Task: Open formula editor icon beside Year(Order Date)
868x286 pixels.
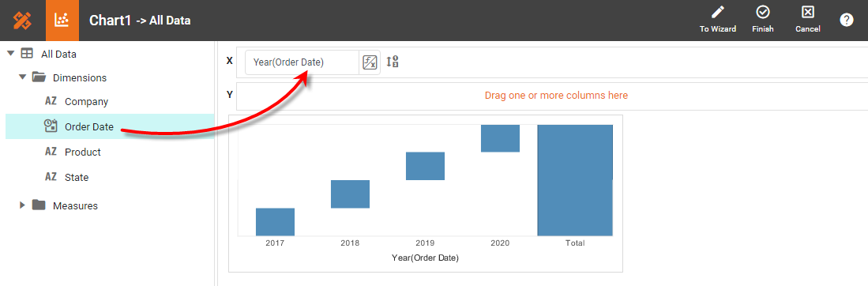Action: tap(369, 62)
